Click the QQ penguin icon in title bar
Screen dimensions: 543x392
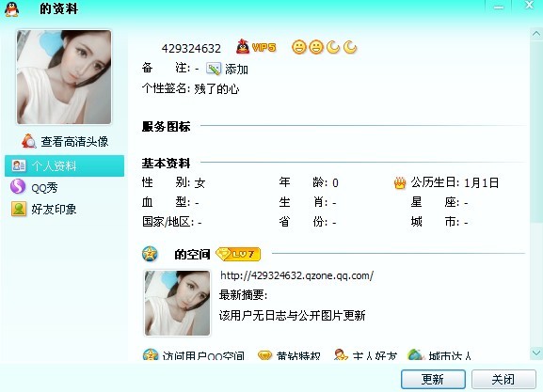[x=12, y=9]
